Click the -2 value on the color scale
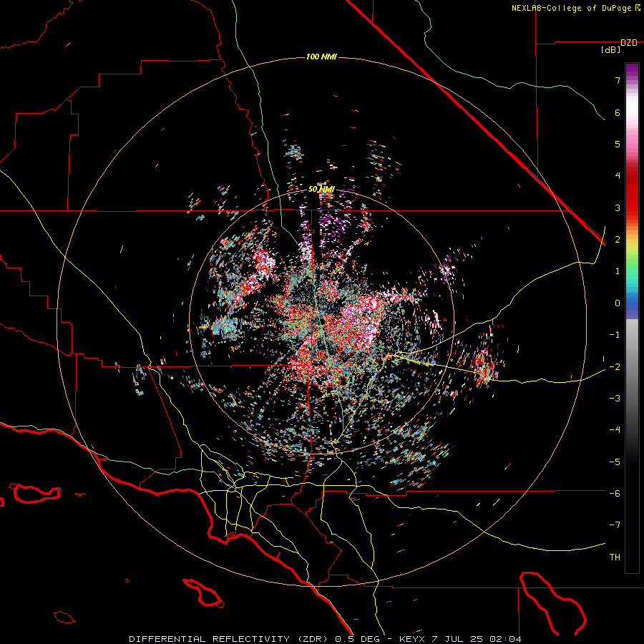This screenshot has width=644, height=644. point(615,367)
